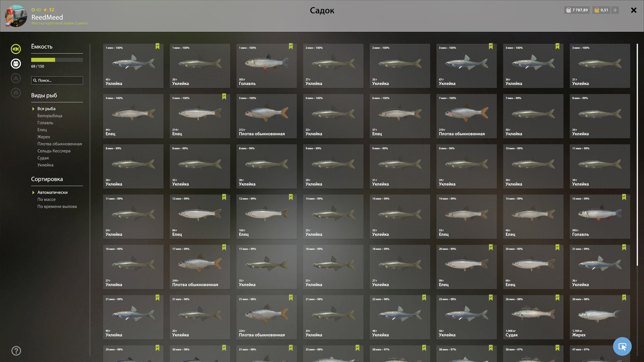Toggle bookmark on 1,968 кг Судак card
The image size is (644, 362).
tap(557, 298)
